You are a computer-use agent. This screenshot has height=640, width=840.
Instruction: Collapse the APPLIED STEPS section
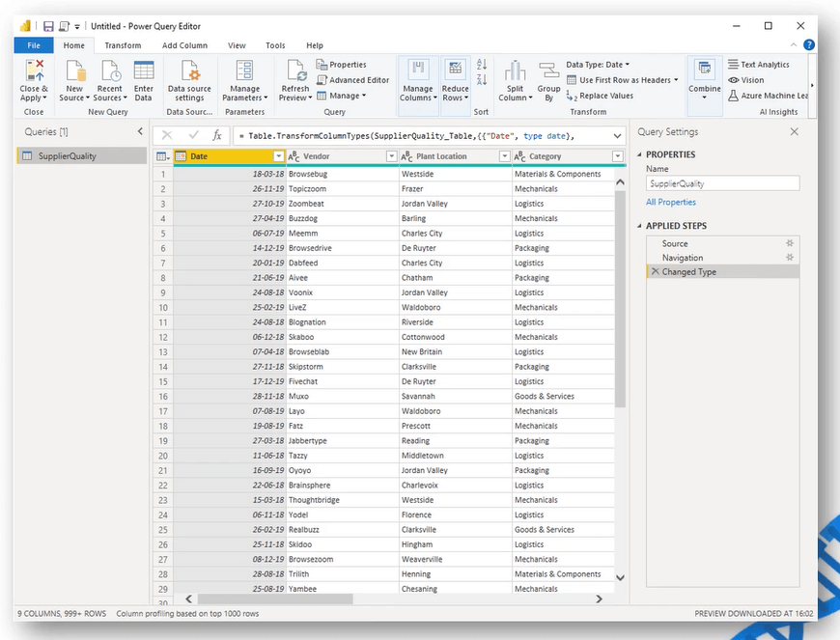coord(639,226)
